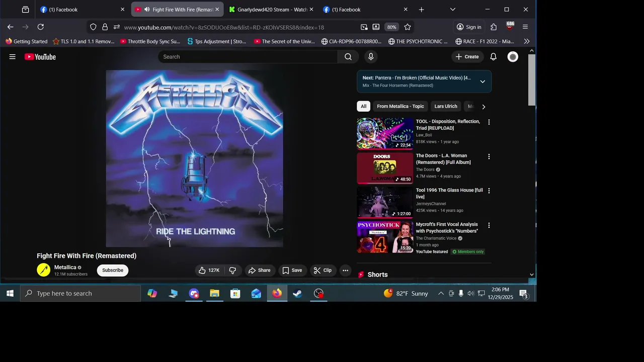The width and height of the screenshot is (644, 362).
Task: Open picture-in-picture icon in address bar
Action: coord(364,27)
